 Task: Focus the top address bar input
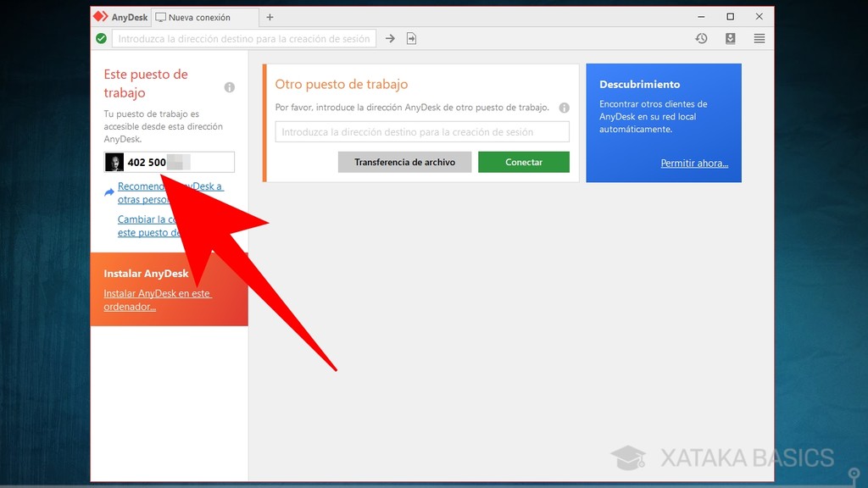point(244,39)
